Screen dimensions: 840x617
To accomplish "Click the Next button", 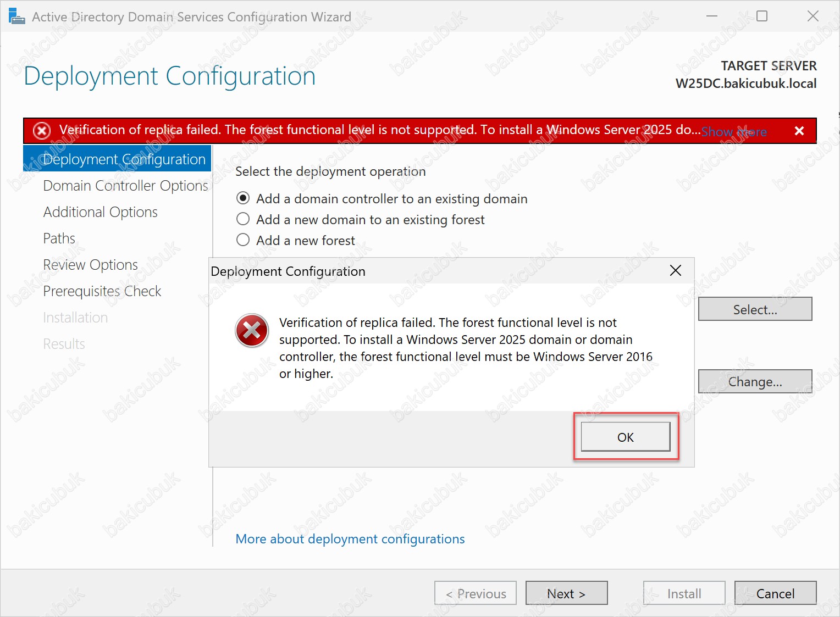I will 567,593.
